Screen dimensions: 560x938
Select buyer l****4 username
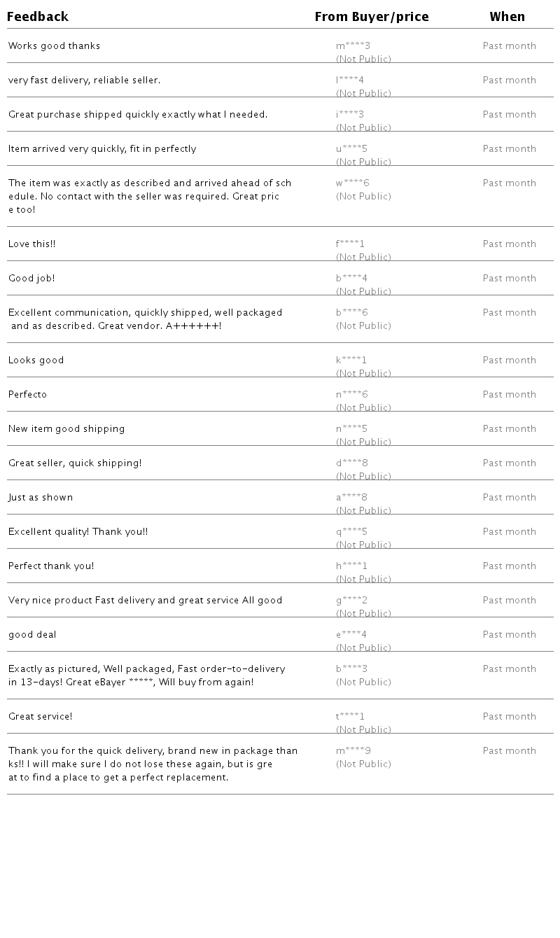tap(350, 80)
